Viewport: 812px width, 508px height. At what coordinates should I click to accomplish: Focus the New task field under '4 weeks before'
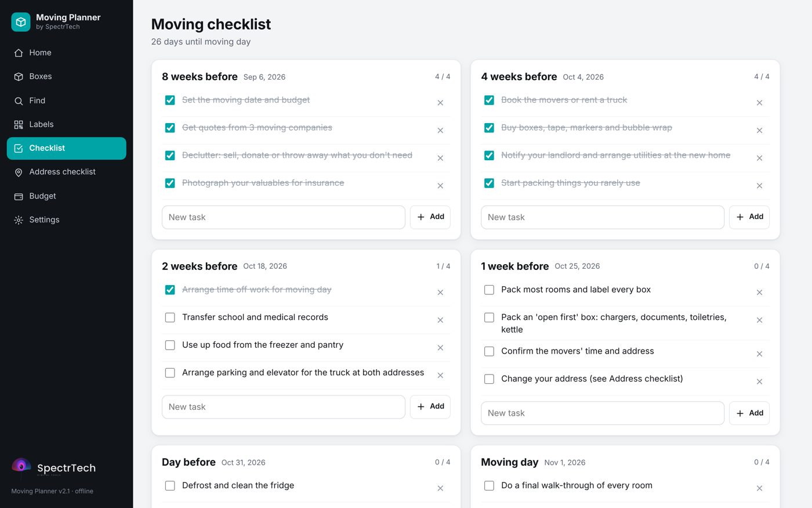(603, 217)
